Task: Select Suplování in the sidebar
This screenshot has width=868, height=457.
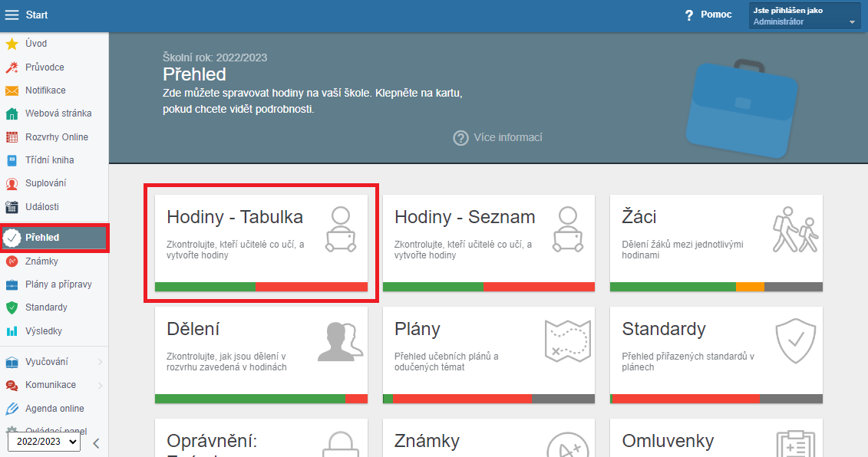Action: (x=45, y=183)
